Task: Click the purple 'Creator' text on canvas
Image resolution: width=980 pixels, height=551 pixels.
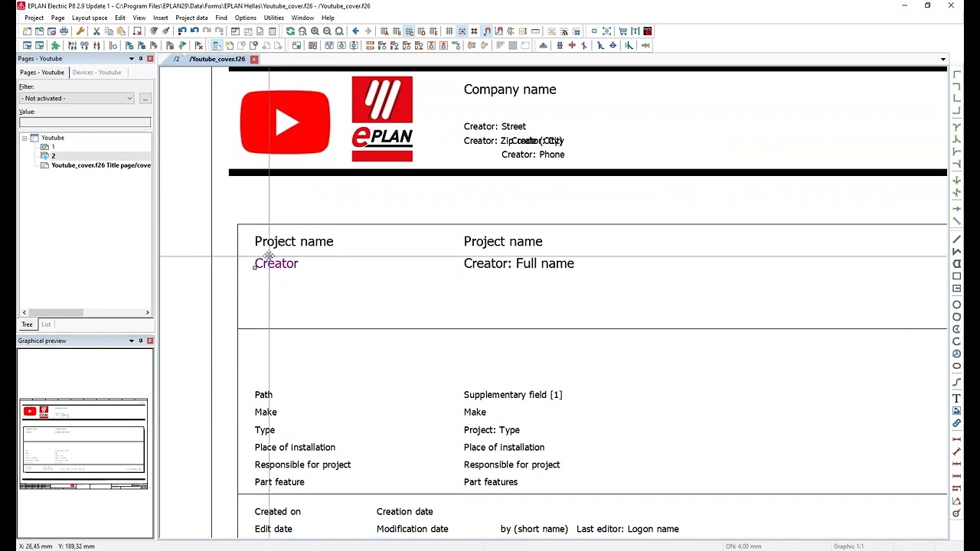Action: click(x=276, y=263)
